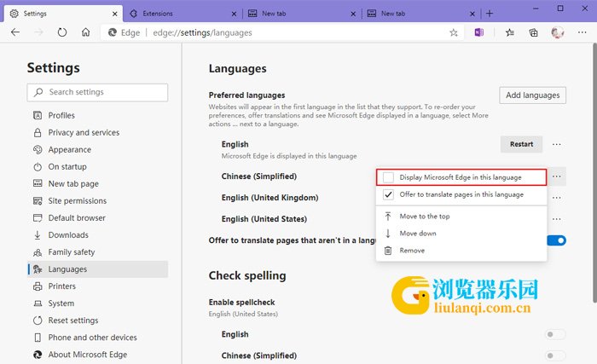Open the home page icon
Viewport: 597px width, 364px height.
coord(85,32)
